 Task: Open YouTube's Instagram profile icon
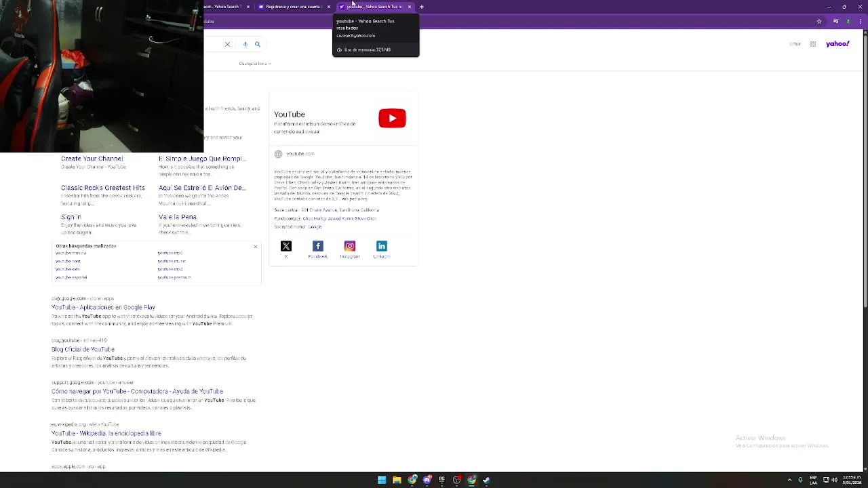click(x=350, y=246)
